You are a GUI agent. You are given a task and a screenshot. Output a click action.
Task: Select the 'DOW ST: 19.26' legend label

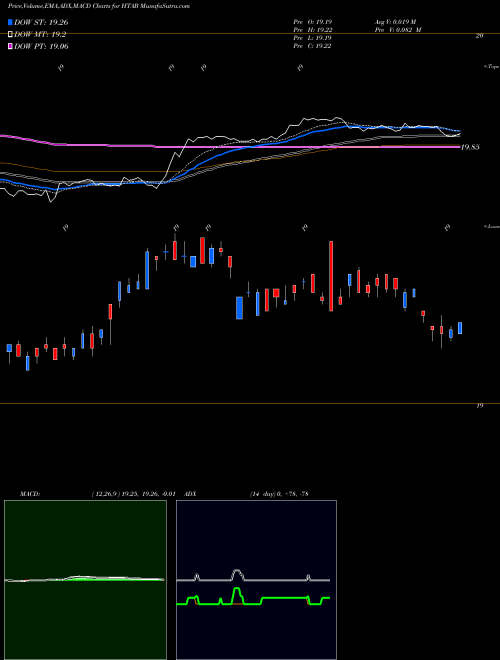pos(41,23)
